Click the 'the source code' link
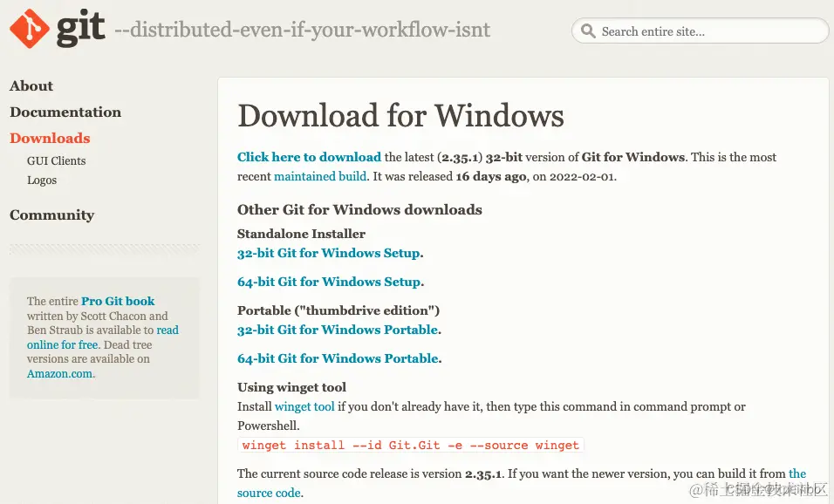The width and height of the screenshot is (834, 504). pyautogui.click(x=522, y=483)
